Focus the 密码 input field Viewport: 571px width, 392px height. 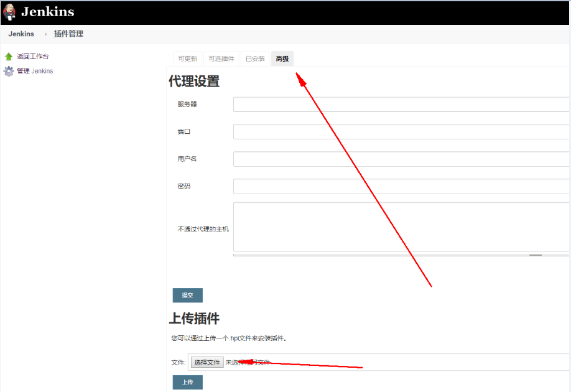401,187
